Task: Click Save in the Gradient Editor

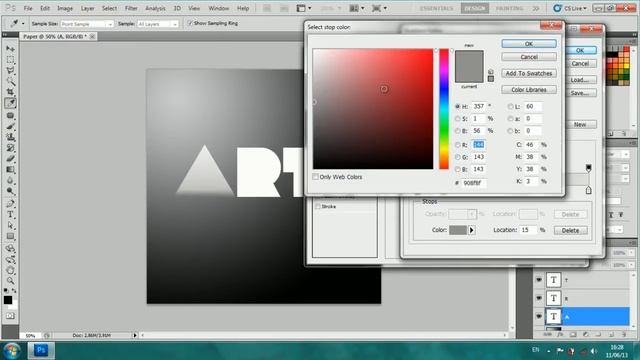Action: pos(580,93)
